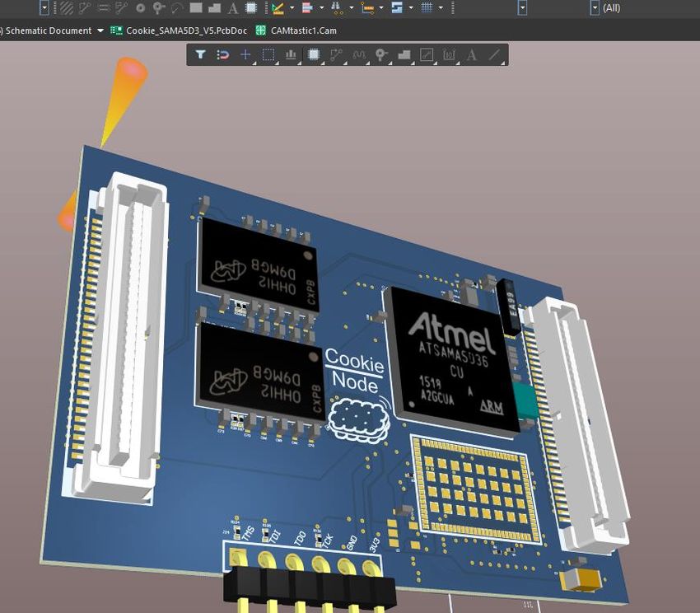
Task: Expand the alignment tools dropdown arrow
Action: coord(321,7)
